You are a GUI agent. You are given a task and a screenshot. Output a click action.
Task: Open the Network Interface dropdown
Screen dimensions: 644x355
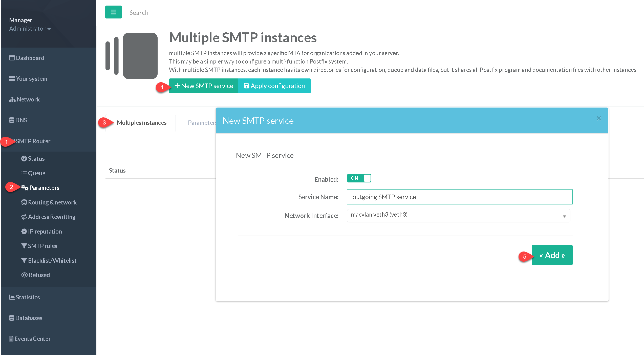[458, 216]
